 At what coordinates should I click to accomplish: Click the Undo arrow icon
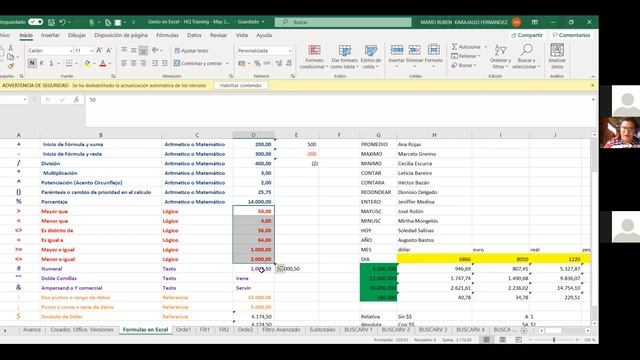coord(62,22)
